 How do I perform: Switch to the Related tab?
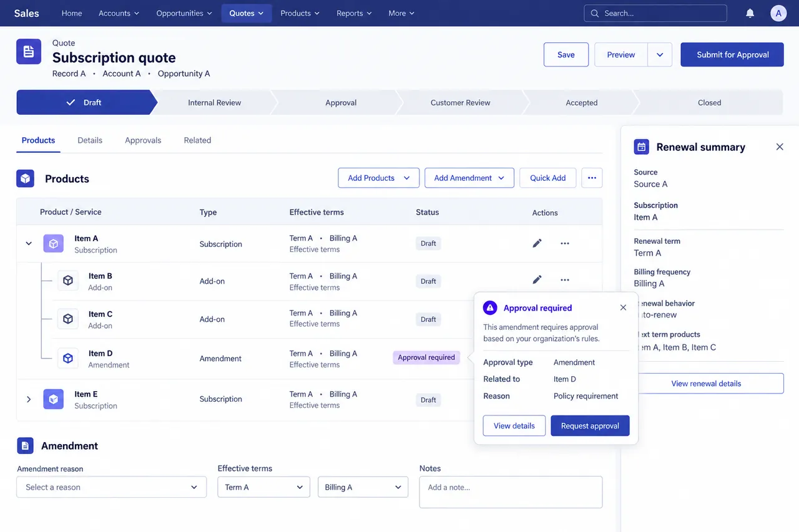pyautogui.click(x=197, y=140)
